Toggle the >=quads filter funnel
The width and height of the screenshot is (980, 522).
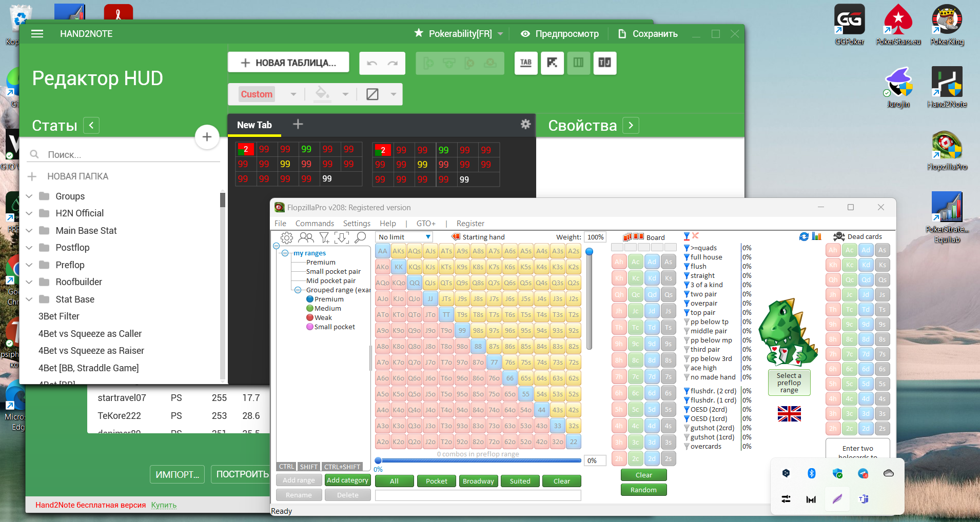click(687, 248)
